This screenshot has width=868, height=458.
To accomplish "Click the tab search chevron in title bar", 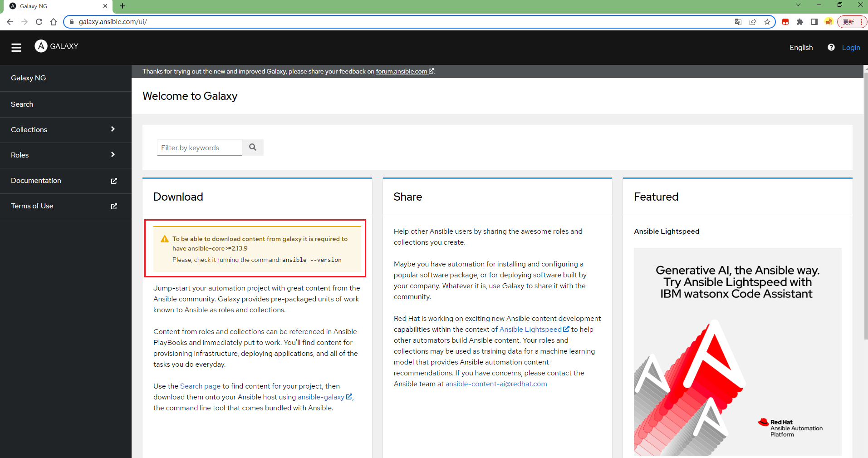I will coord(798,5).
